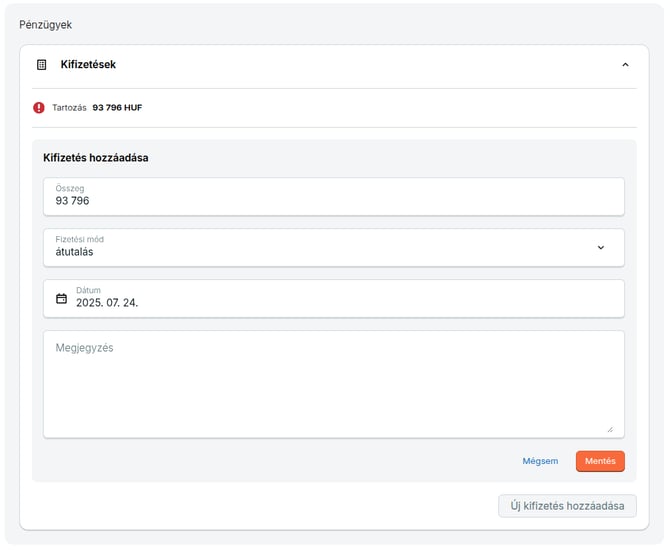The width and height of the screenshot is (670, 550).
Task: Expand Fizetési mód with the dropdown arrow
Action: tap(600, 247)
